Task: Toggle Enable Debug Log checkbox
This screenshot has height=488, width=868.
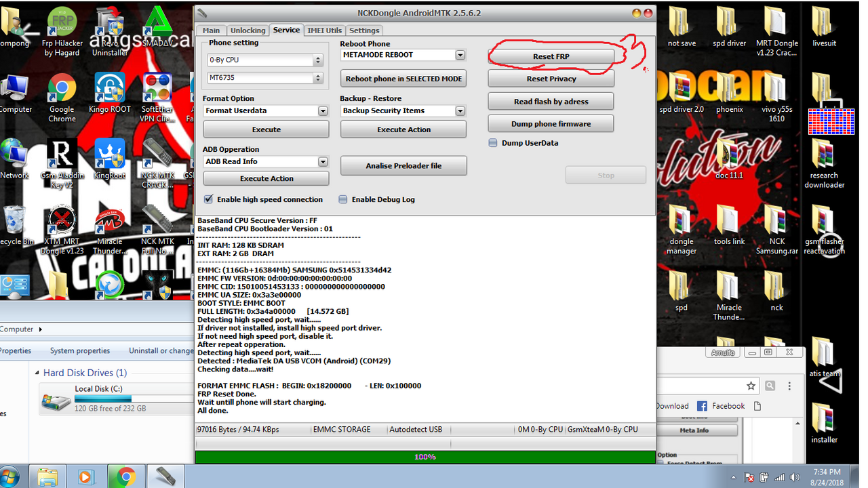Action: pyautogui.click(x=343, y=199)
